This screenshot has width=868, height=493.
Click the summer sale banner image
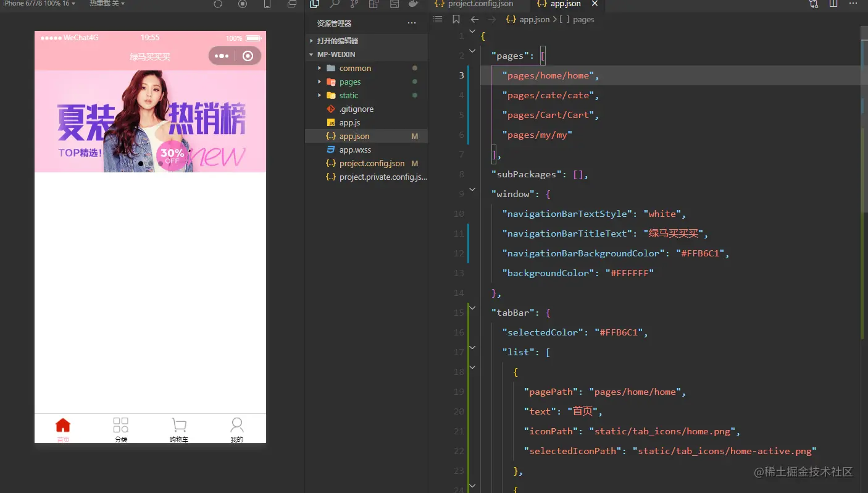pyautogui.click(x=150, y=121)
